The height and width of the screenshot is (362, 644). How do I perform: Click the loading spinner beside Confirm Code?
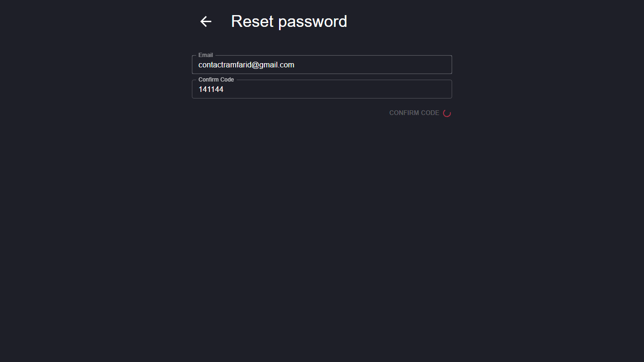[x=447, y=113]
